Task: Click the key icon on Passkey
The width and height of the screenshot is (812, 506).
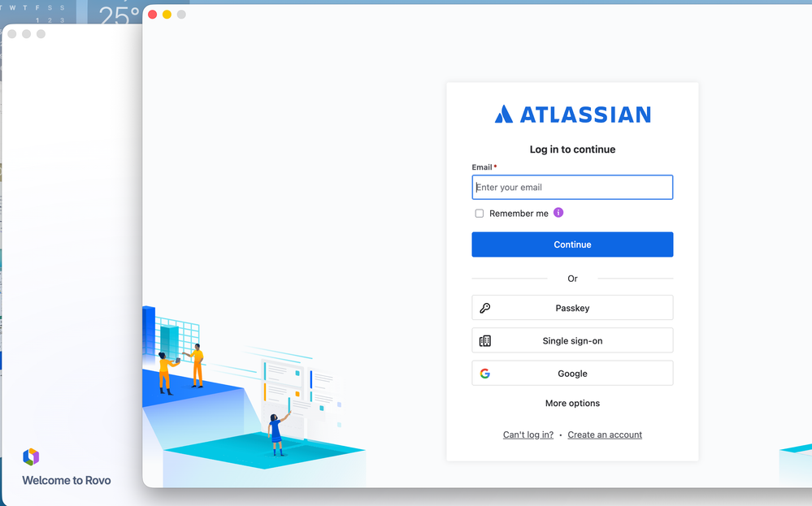Action: [484, 308]
